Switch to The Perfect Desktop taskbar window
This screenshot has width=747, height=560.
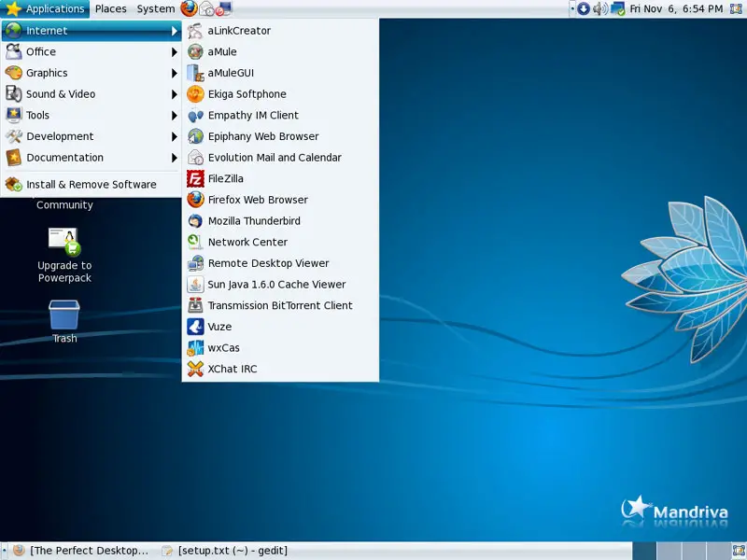click(81, 551)
